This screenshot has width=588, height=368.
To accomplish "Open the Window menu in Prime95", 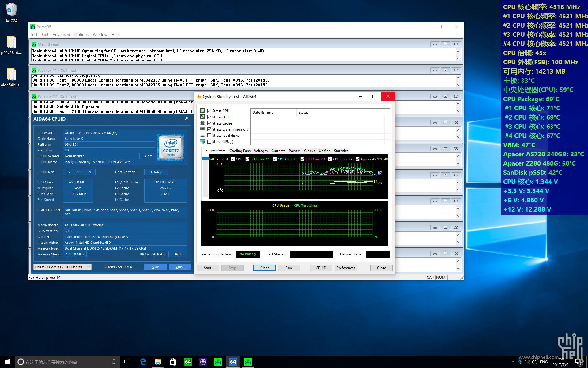I will pyautogui.click(x=100, y=35).
